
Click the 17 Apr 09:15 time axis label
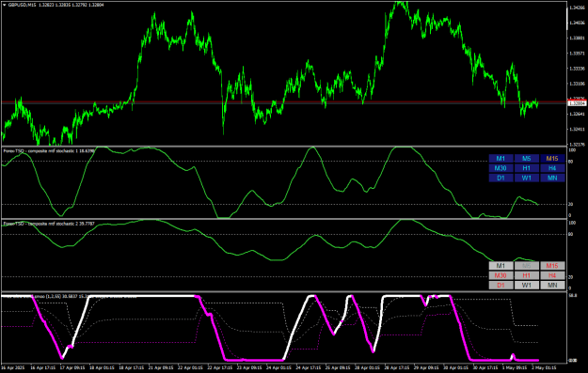72,367
